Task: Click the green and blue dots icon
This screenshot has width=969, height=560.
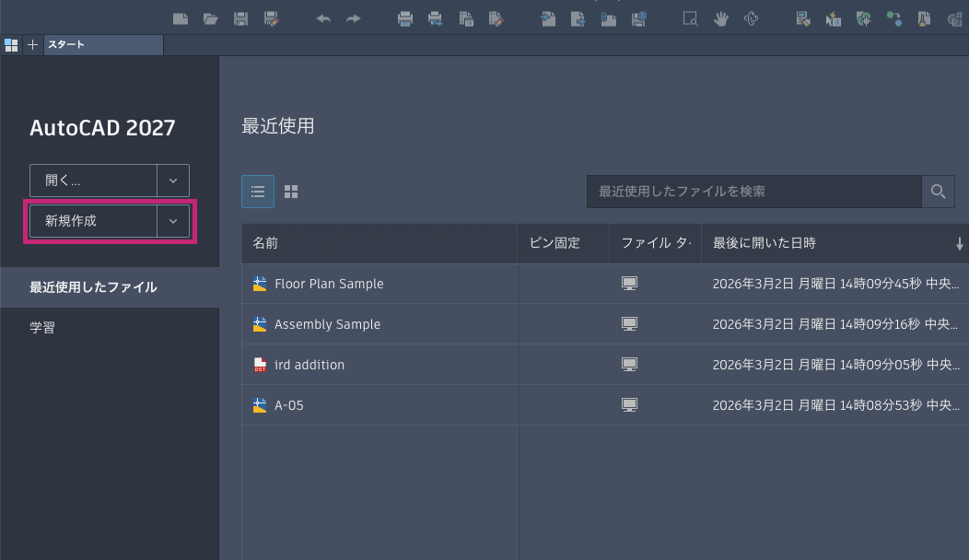Action: tap(893, 19)
